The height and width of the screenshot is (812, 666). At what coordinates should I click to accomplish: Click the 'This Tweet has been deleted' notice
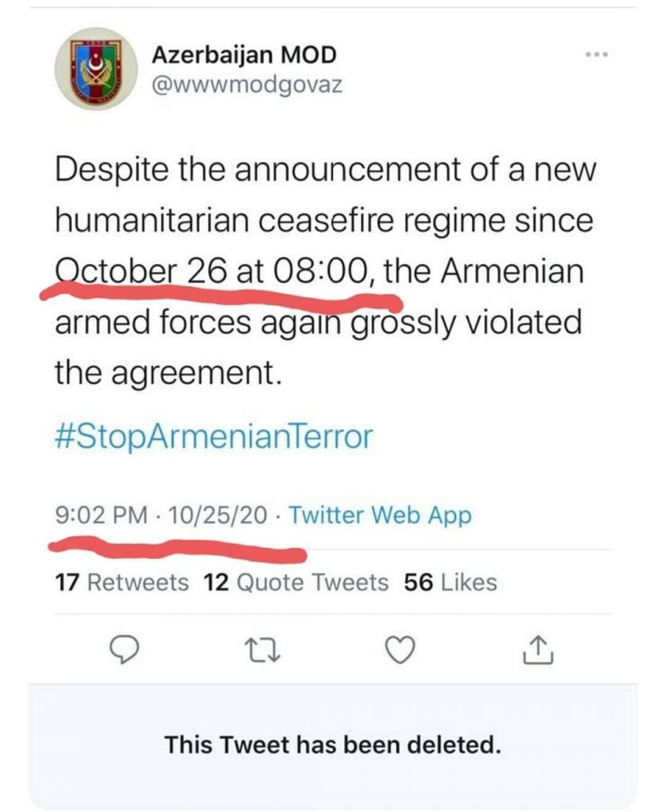tap(333, 745)
